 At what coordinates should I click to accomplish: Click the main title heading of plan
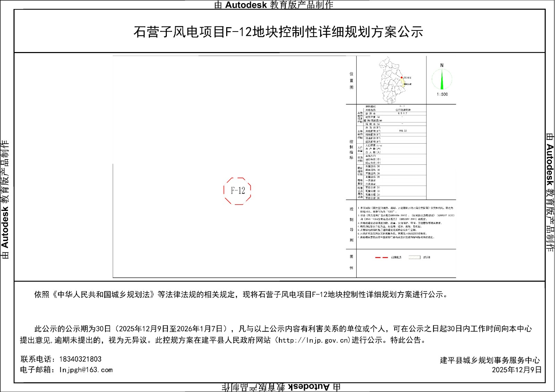pyautogui.click(x=279, y=32)
